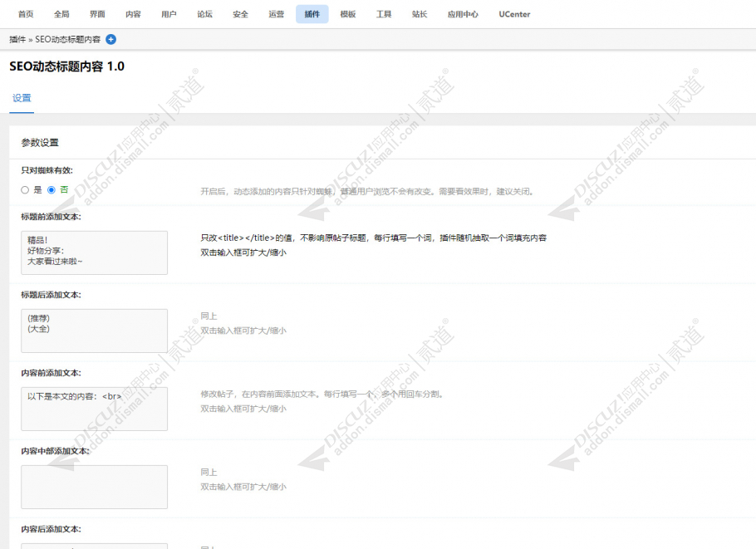The image size is (756, 549).
Task: Click the SEO动态标题内容 1.0 page title
Action: coord(67,66)
